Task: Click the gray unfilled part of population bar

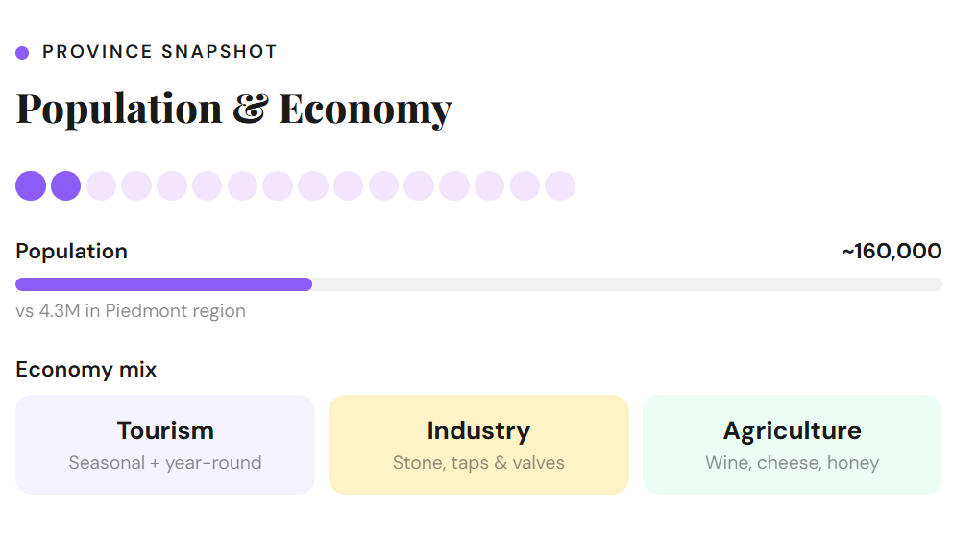Action: [x=626, y=284]
